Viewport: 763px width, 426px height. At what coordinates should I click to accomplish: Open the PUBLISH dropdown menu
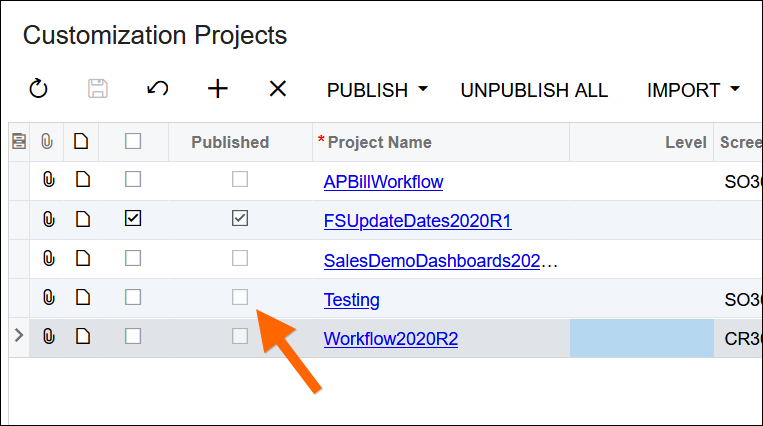coord(377,90)
